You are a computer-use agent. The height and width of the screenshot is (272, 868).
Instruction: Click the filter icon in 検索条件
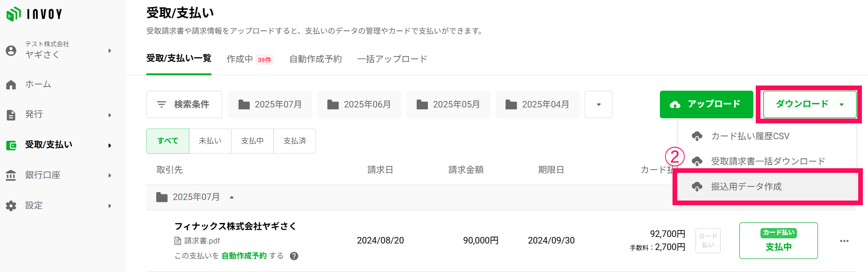(x=161, y=104)
